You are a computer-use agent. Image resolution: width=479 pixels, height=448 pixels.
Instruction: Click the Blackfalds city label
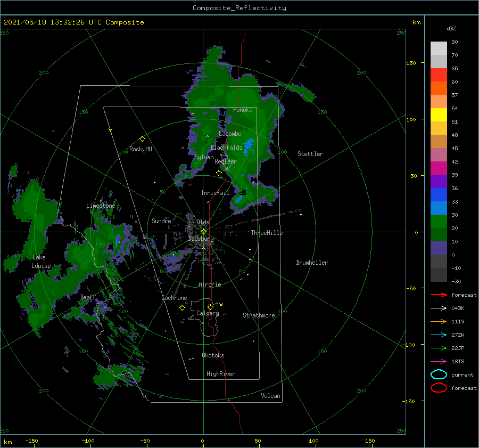click(x=226, y=148)
